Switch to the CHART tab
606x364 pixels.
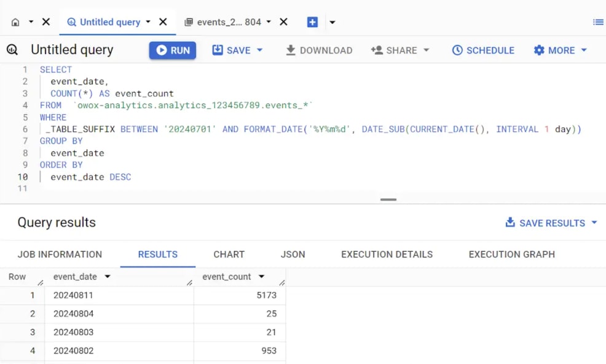click(229, 254)
